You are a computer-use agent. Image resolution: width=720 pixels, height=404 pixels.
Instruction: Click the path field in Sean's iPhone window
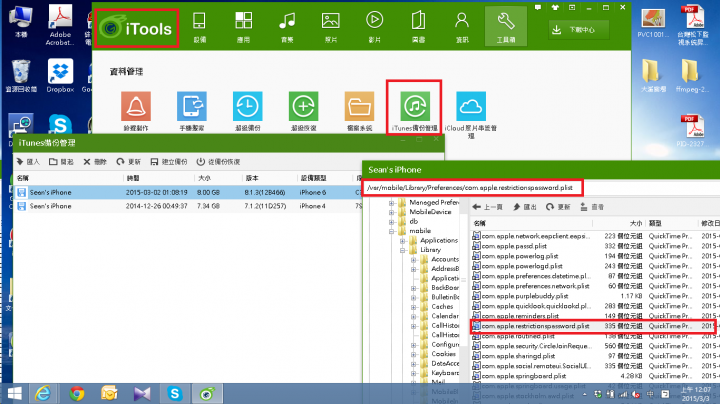472,188
